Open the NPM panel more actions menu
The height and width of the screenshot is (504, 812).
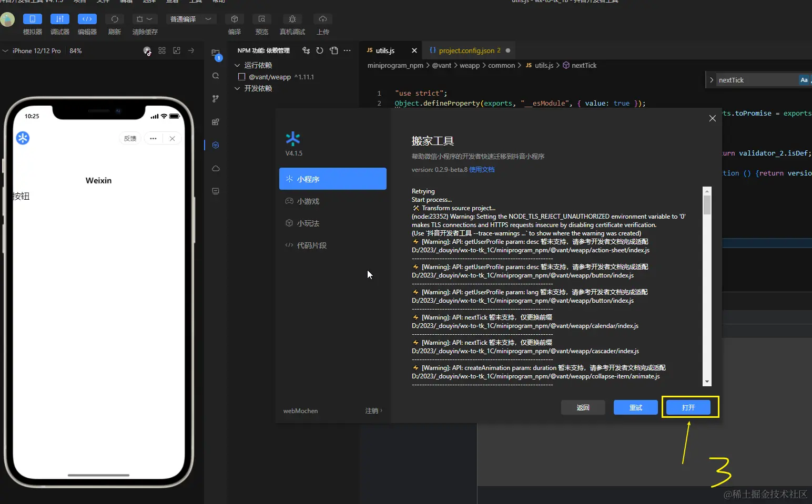tap(347, 50)
